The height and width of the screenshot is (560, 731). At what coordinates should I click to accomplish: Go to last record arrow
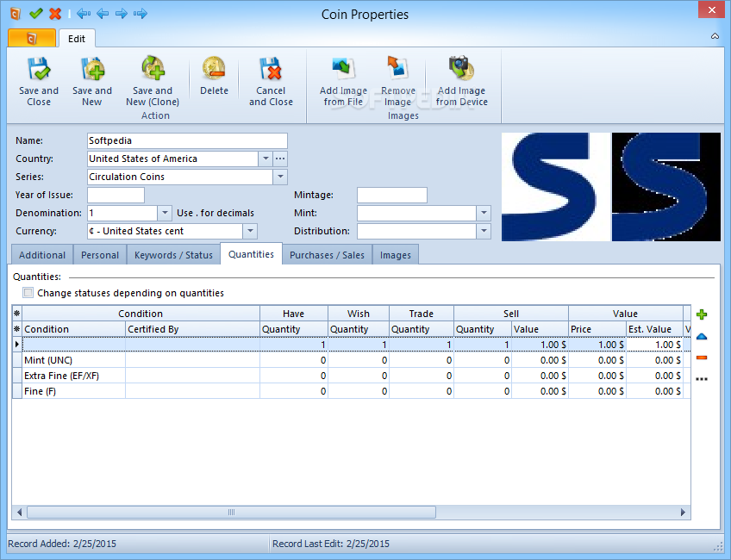pos(141,14)
